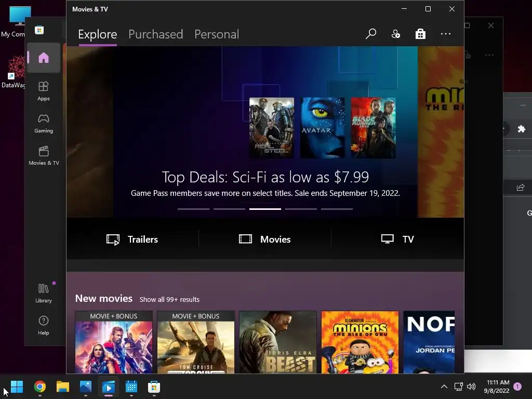532x399 pixels.
Task: Click the extensions puzzle icon in background window
Action: coord(522,129)
